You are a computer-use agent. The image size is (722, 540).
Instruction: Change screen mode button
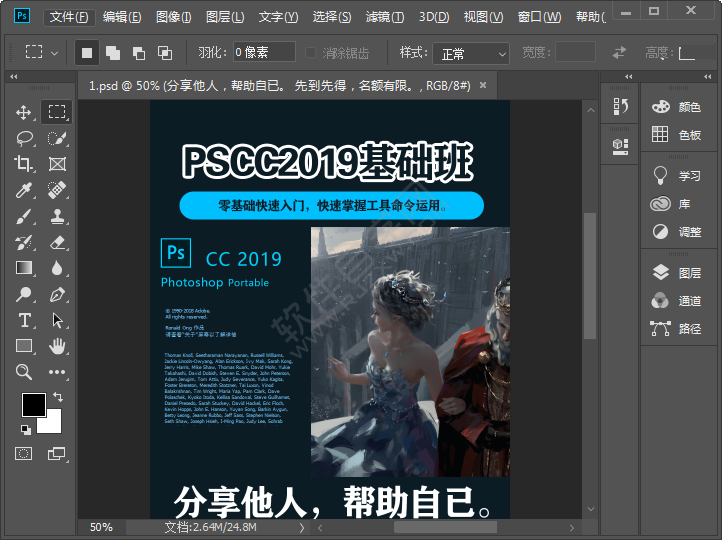tap(57, 454)
